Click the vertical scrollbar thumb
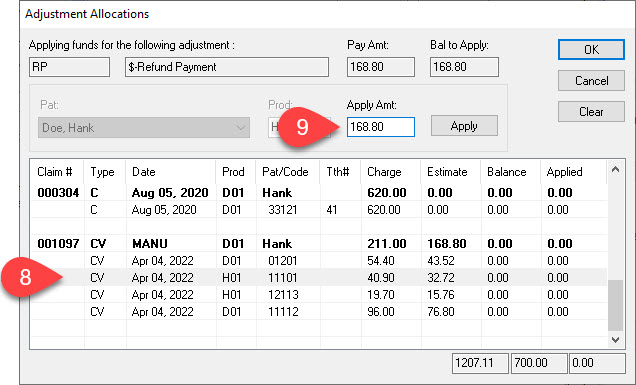The image size is (636, 385). 615,305
